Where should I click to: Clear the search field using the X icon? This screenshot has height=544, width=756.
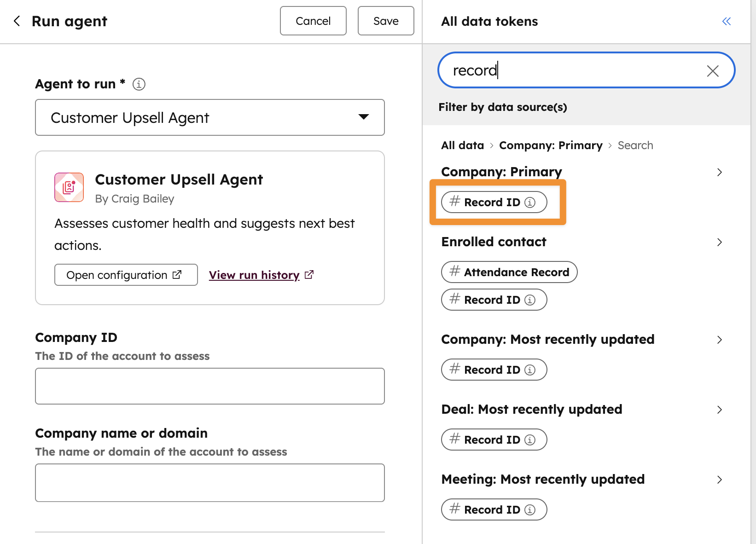pos(713,70)
